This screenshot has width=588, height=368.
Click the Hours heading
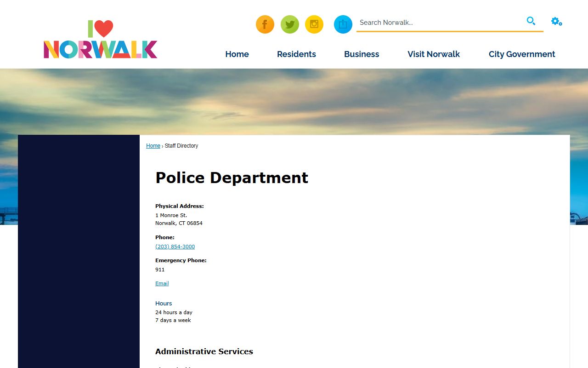click(x=164, y=304)
